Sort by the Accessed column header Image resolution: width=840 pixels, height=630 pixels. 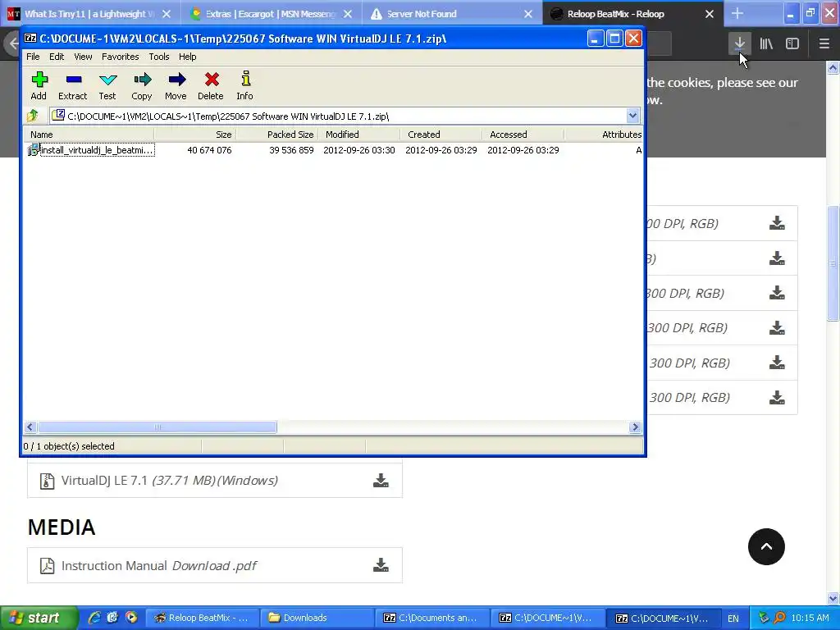point(523,135)
